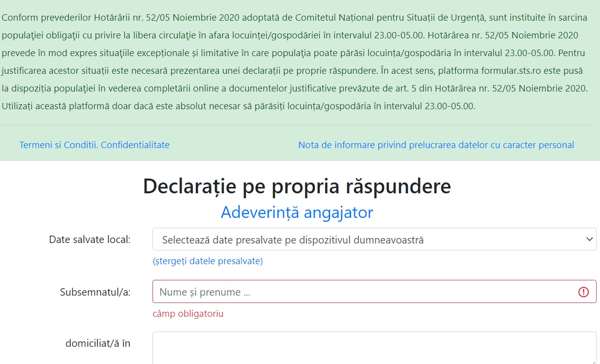The image size is (600, 364).
Task: Click '(ștergeți datele presalvate)' link
Action: (x=208, y=261)
